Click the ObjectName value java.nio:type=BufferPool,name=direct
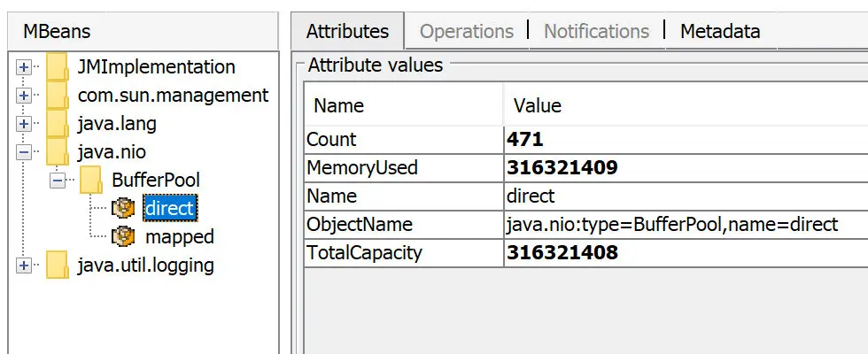 point(686,224)
